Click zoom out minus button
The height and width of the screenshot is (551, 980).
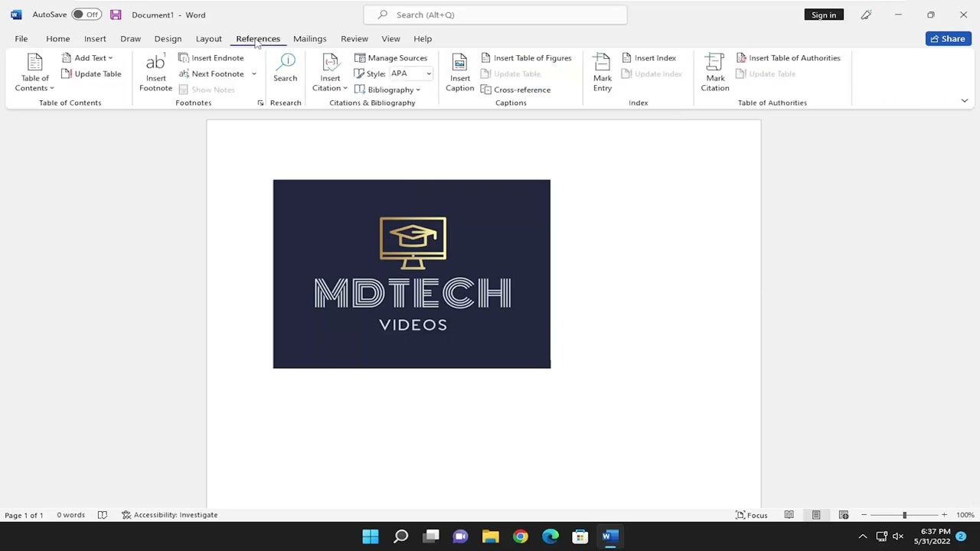click(x=864, y=515)
